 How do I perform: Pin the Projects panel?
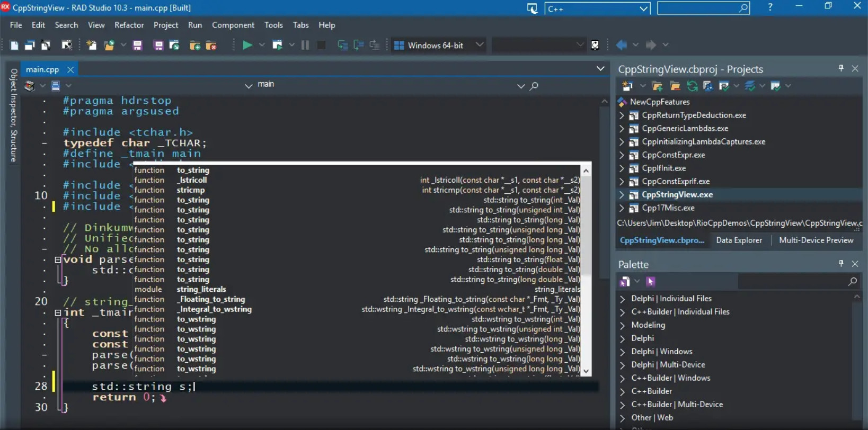click(841, 68)
